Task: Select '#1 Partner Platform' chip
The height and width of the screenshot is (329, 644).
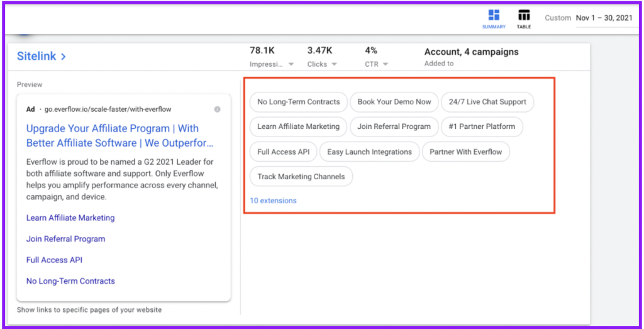Action: point(482,126)
